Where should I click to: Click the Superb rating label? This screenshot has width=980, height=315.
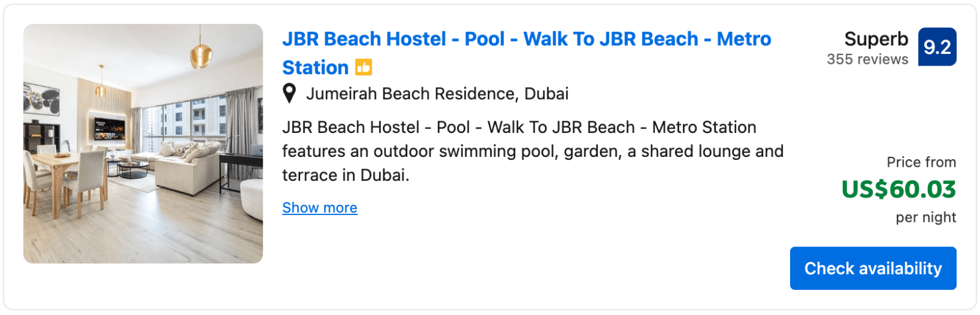click(876, 39)
